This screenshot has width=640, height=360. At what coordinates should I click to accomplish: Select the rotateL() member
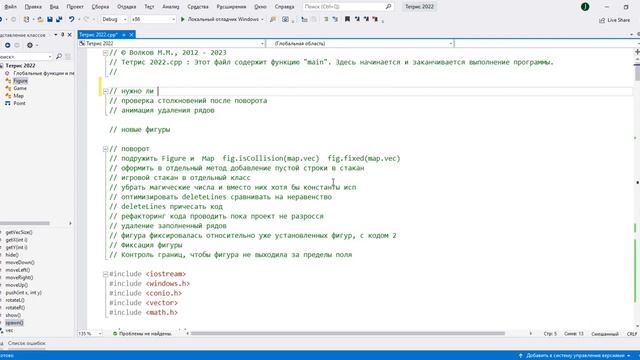[x=15, y=300]
